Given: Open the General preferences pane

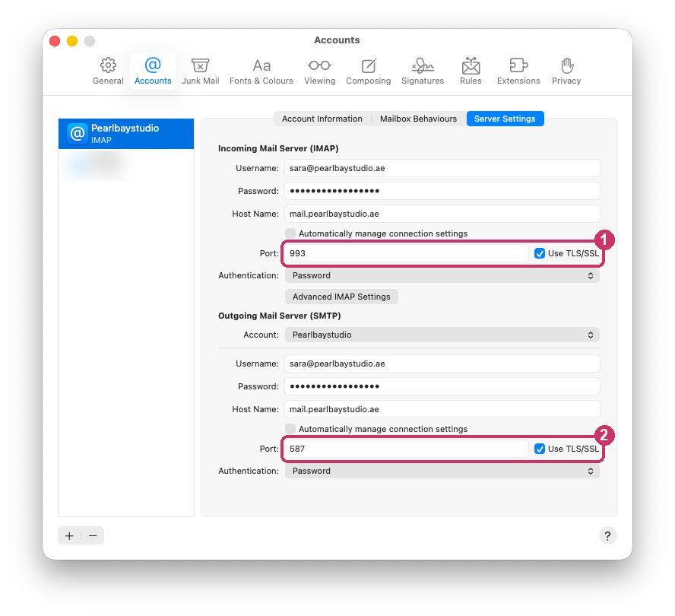Looking at the screenshot, I should [x=108, y=71].
